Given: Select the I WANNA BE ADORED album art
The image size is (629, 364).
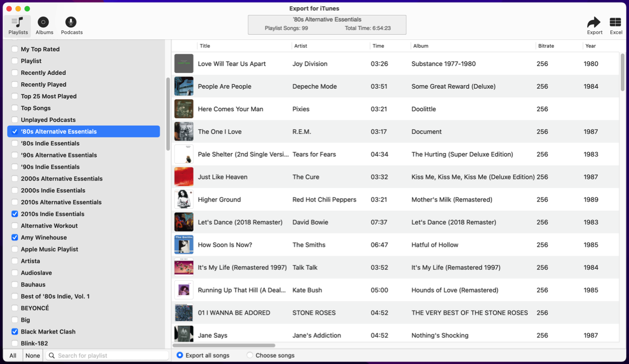Looking at the screenshot, I should pyautogui.click(x=184, y=313).
